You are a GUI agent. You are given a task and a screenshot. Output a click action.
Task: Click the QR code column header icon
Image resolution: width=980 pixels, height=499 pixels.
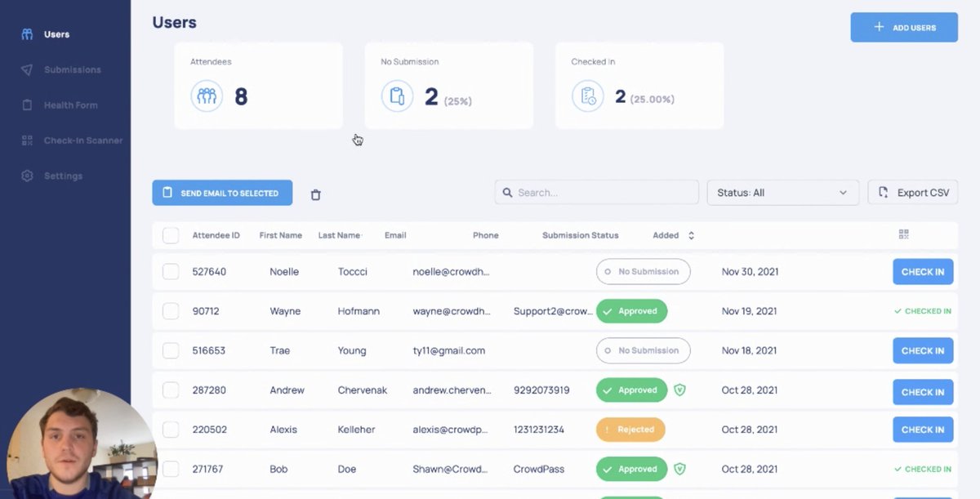point(903,234)
